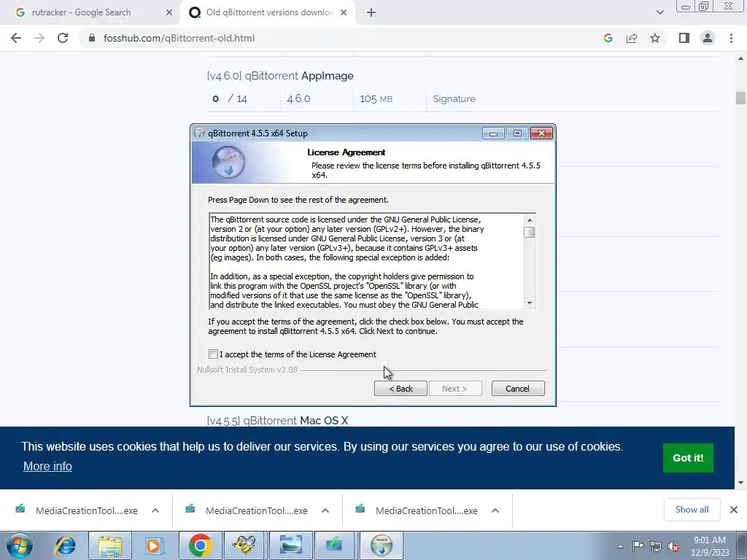Minimize the qBittorrent Setup window
Viewport: 747px width, 560px height.
click(x=493, y=133)
